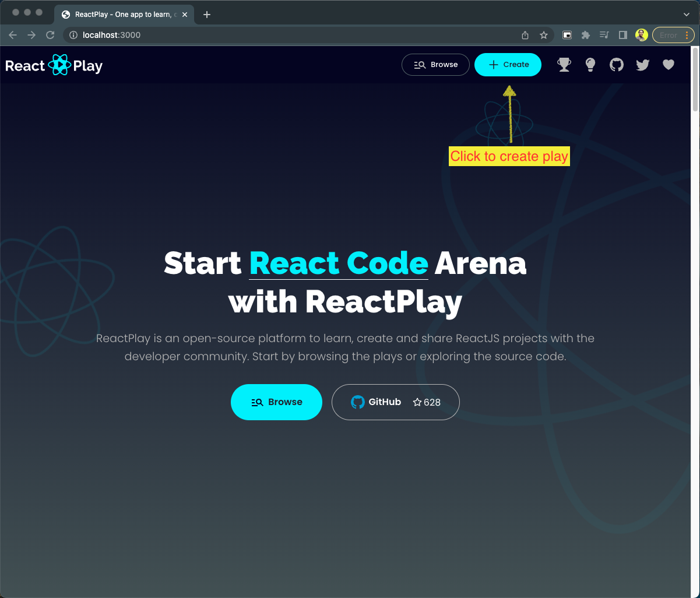The height and width of the screenshot is (598, 700).
Task: Click the cyan Create button
Action: (508, 65)
